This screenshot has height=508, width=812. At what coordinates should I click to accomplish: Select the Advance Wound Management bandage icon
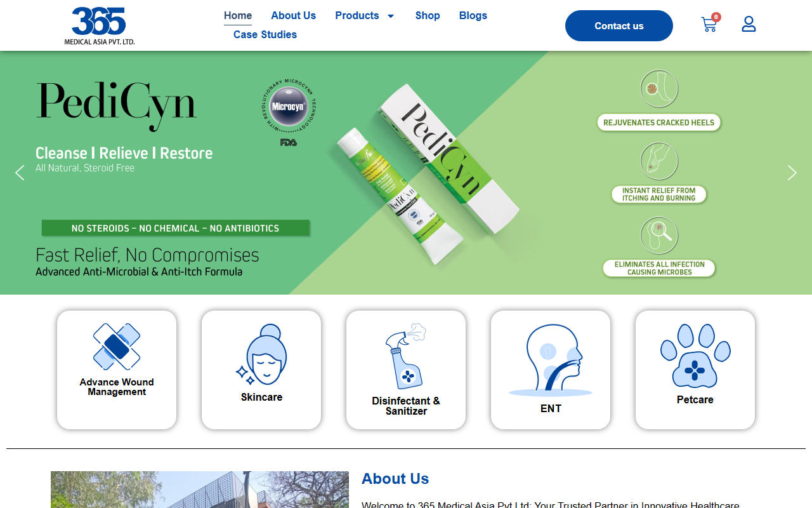(117, 347)
